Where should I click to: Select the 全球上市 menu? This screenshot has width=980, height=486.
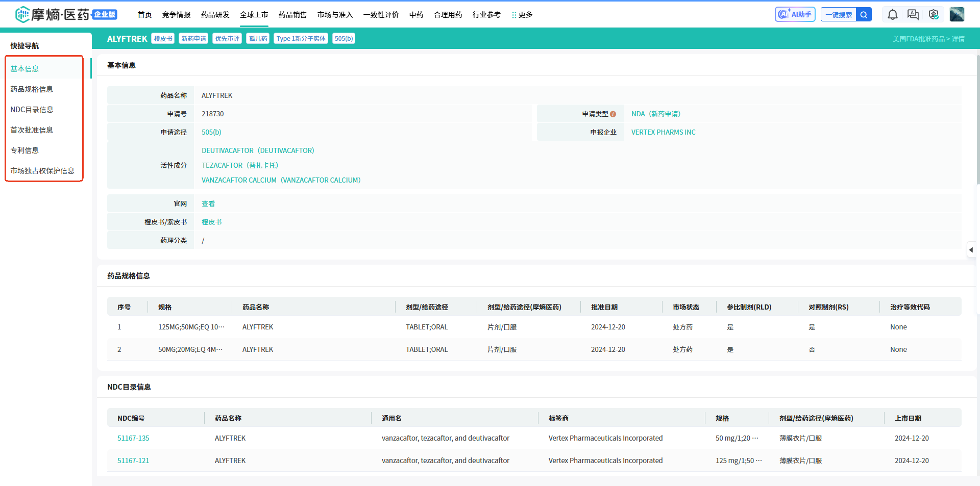(254, 15)
